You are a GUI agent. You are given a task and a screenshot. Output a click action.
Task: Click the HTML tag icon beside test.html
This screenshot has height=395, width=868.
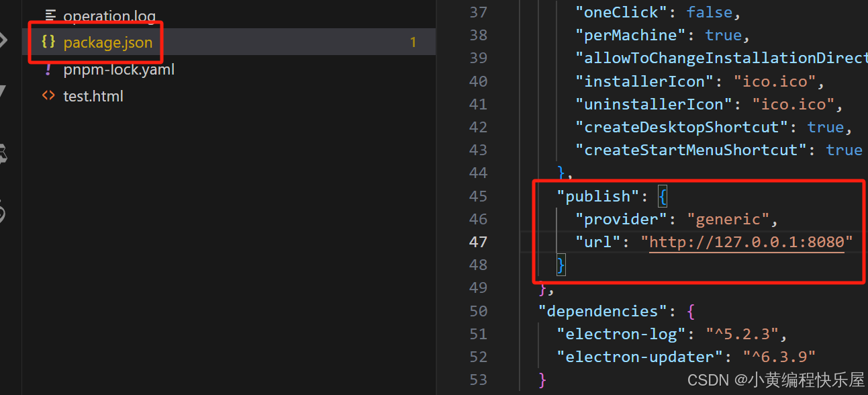coord(48,96)
